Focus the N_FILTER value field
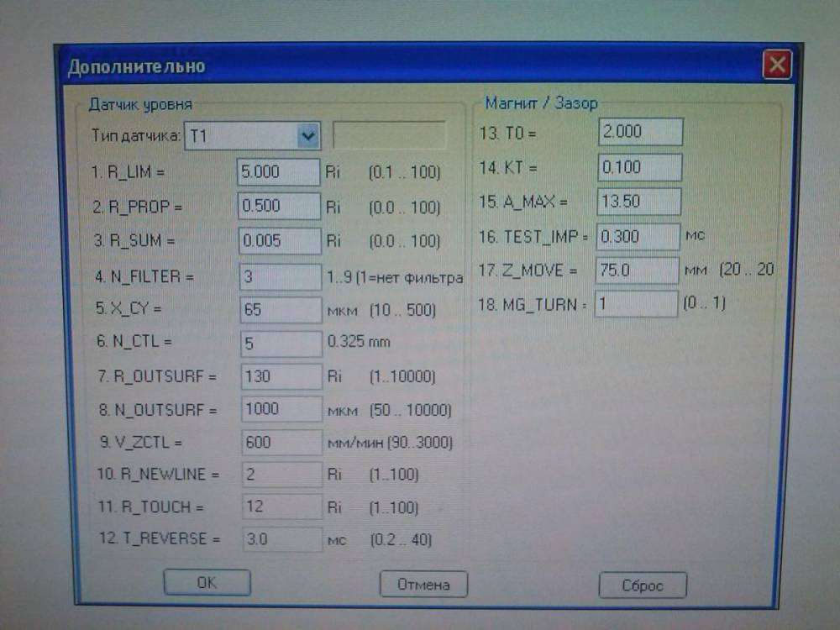Image resolution: width=840 pixels, height=630 pixels. 280,276
